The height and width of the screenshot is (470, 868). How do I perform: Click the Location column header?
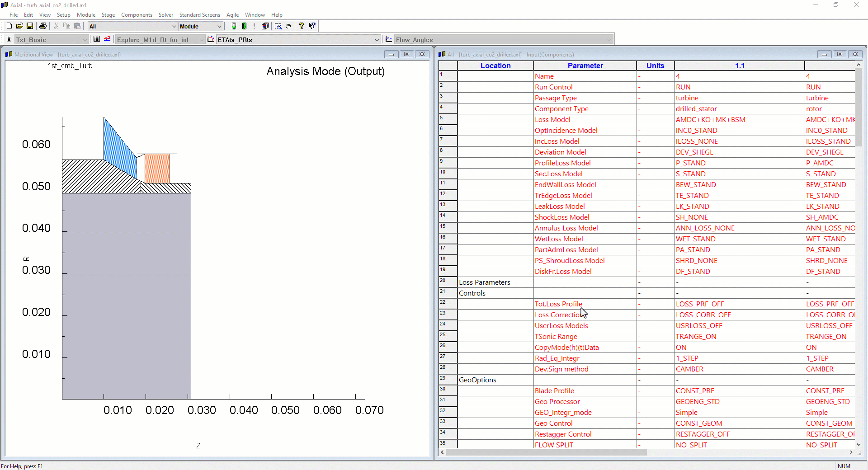pos(495,66)
